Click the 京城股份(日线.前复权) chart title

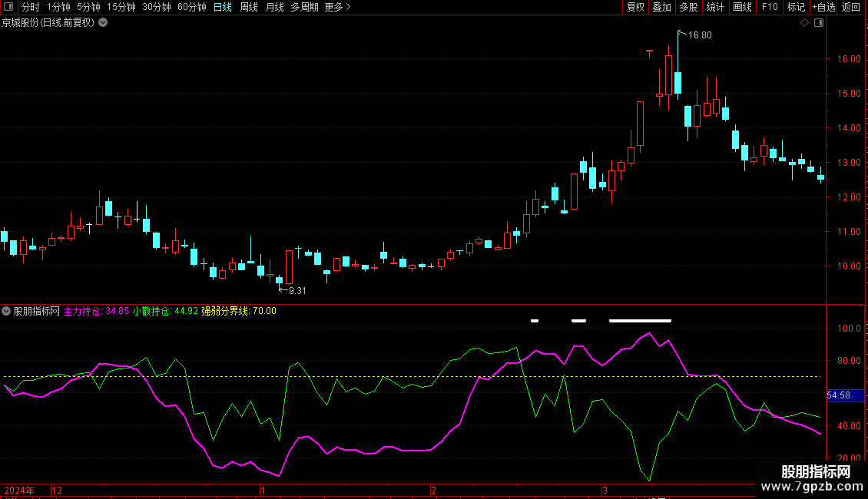coord(48,23)
